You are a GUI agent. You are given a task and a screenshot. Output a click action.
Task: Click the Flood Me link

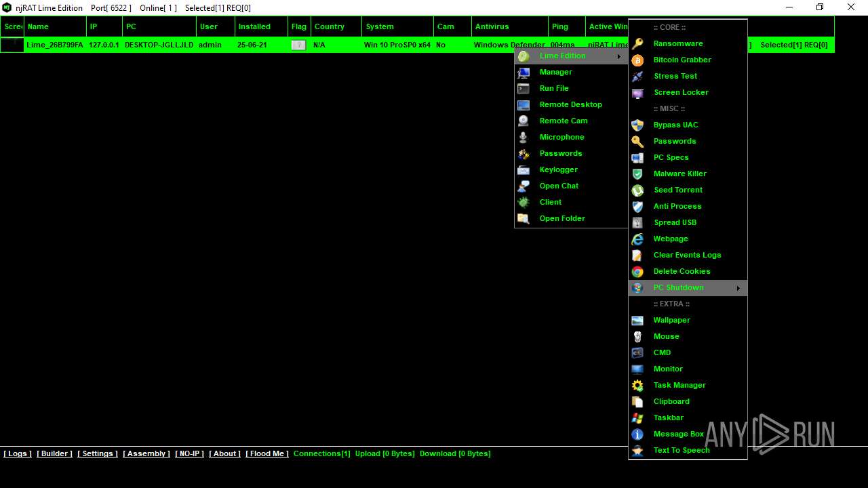[x=267, y=453]
